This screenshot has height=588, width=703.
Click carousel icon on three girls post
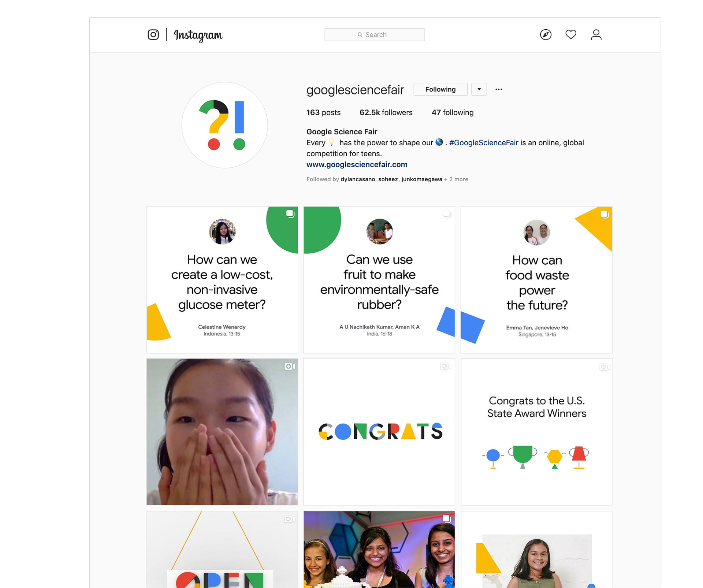coord(446,518)
